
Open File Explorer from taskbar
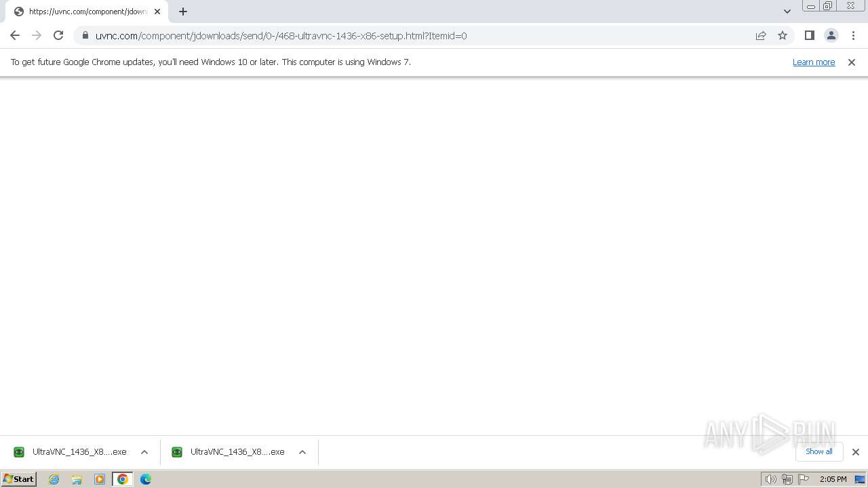77,479
